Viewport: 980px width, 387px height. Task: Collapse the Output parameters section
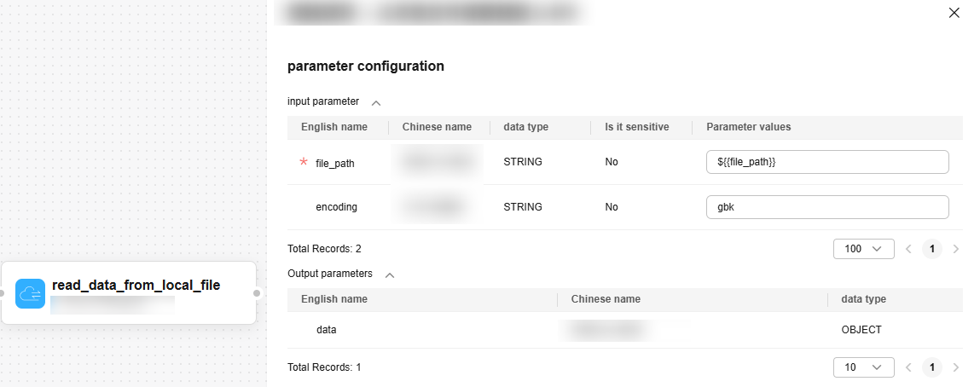point(390,275)
